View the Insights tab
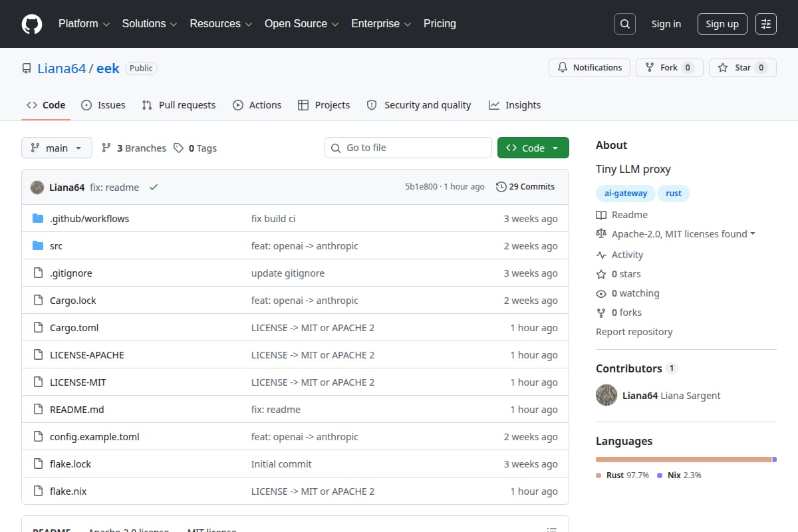The width and height of the screenshot is (798, 532). click(x=515, y=105)
